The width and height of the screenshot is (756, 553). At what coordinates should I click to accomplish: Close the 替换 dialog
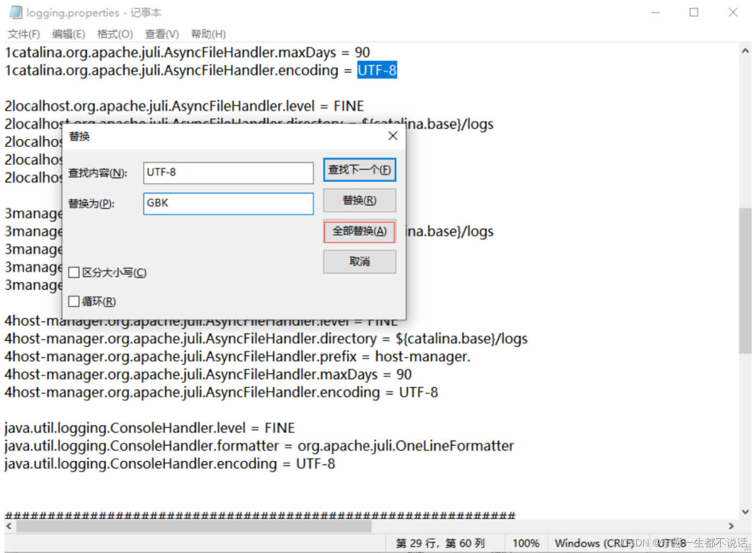[x=393, y=136]
